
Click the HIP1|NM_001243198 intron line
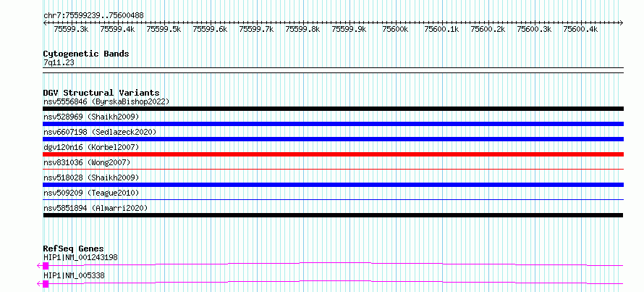(336, 264)
